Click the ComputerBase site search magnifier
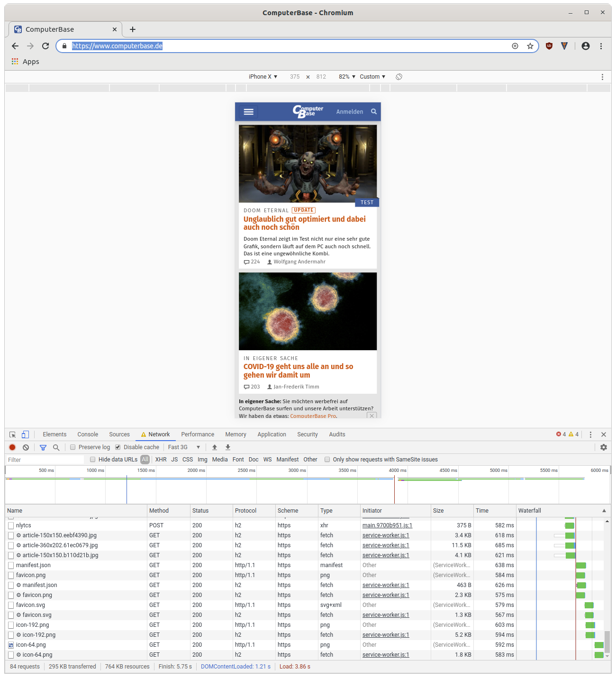 [374, 112]
